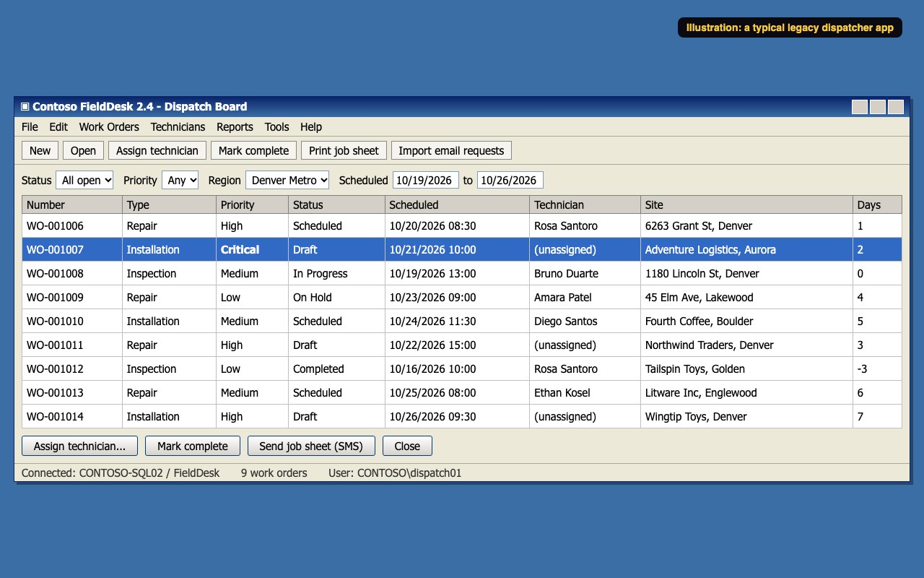Click site Northwind Traders, Denver
Image resolution: width=924 pixels, height=578 pixels.
(746, 345)
